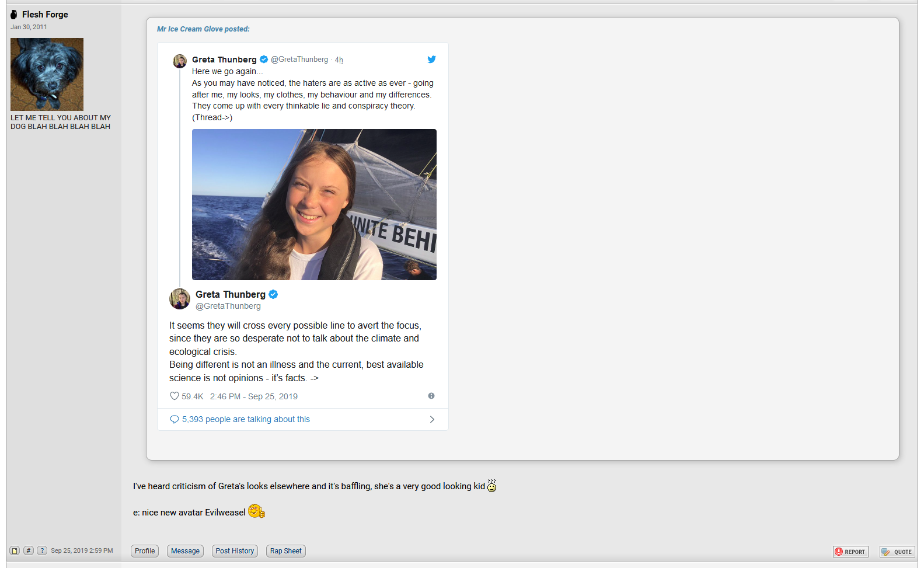Click the '?' icon in post footer
This screenshot has width=924, height=568.
[x=42, y=550]
